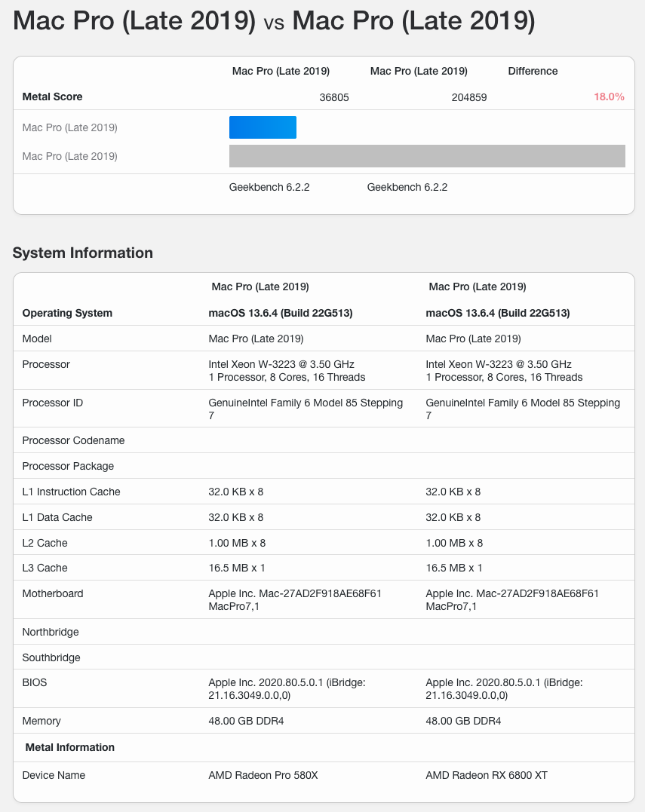Click 'Geekbench 6.2.2' below the 204859 score column
The image size is (645, 812).
coord(407,187)
